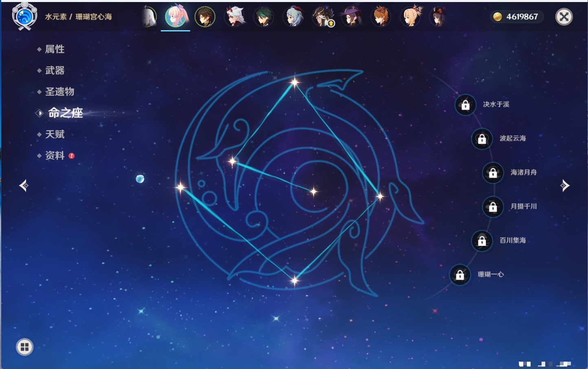
Task: Select the 命之座 constellation page
Action: [x=66, y=113]
